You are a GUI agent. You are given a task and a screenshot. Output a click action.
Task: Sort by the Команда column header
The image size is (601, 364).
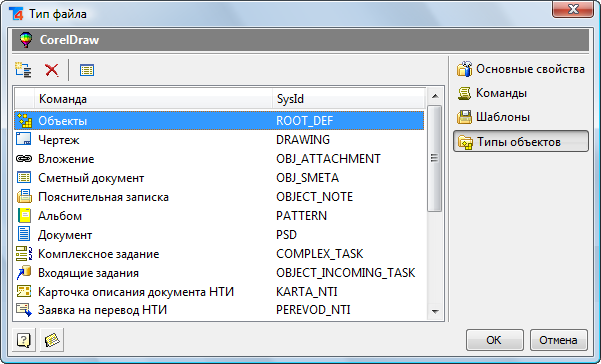pyautogui.click(x=153, y=99)
